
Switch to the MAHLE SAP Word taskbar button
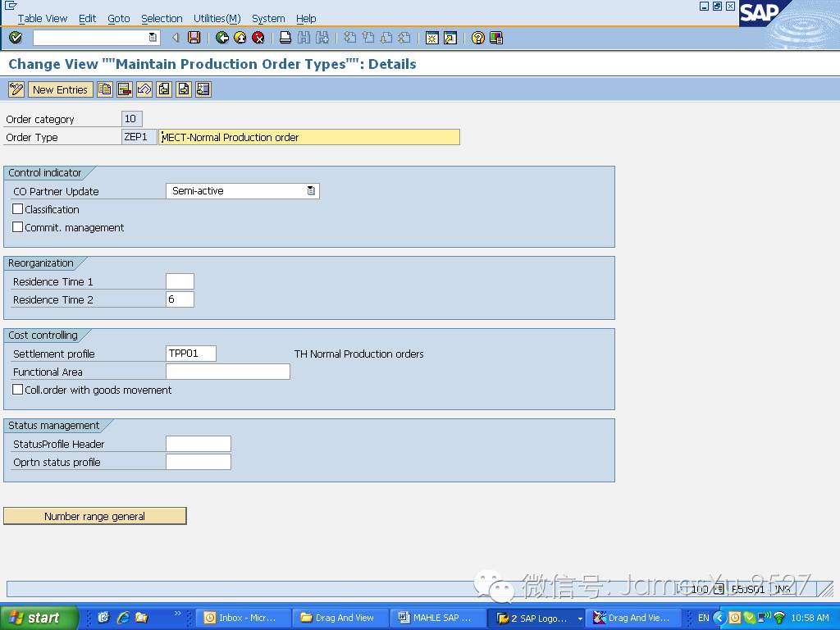tap(437, 618)
